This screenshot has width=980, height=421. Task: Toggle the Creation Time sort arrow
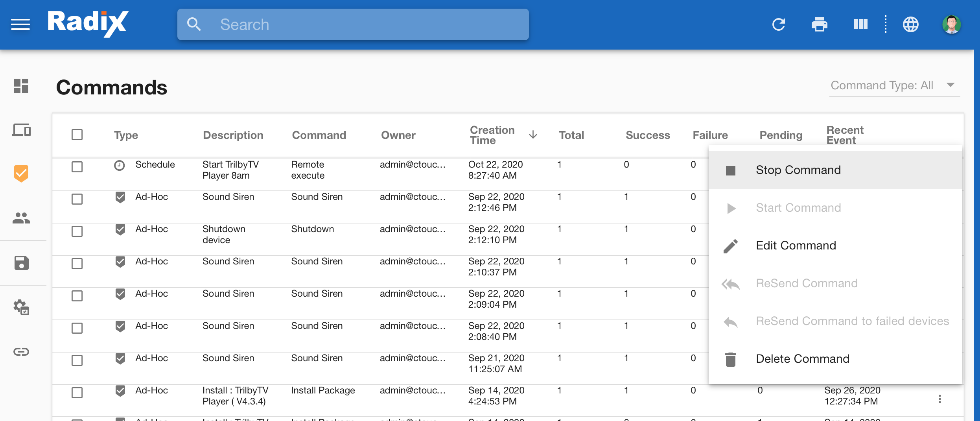click(533, 135)
